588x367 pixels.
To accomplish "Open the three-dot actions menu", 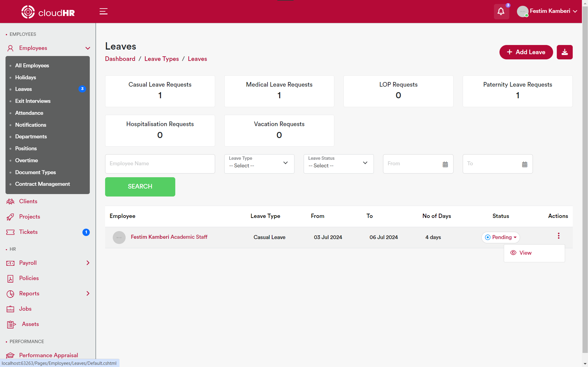I will pos(559,236).
